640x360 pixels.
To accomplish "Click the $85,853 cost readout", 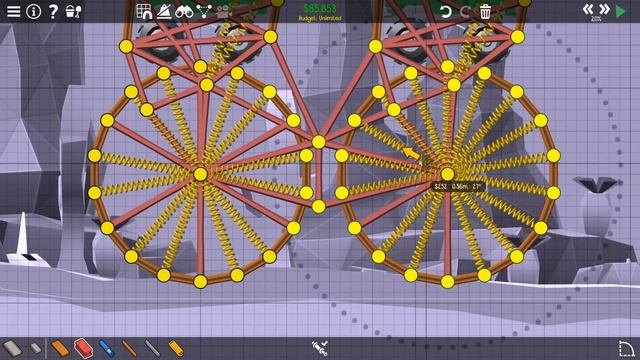I will click(x=320, y=9).
